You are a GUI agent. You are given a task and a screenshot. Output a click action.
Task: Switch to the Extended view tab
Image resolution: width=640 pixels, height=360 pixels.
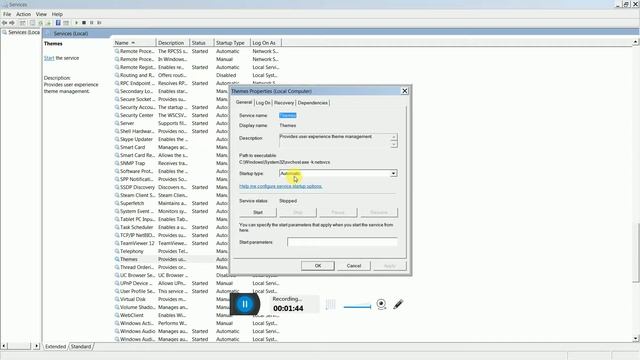coord(56,347)
